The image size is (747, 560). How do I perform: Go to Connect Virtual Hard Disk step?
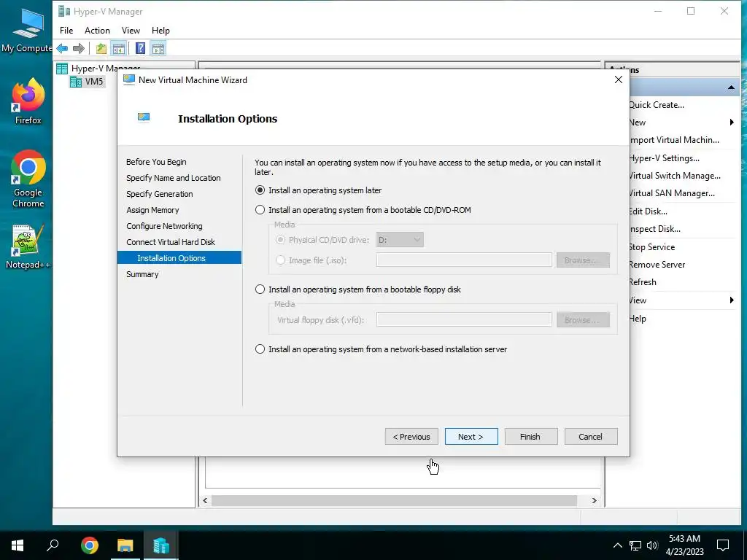[x=171, y=242]
